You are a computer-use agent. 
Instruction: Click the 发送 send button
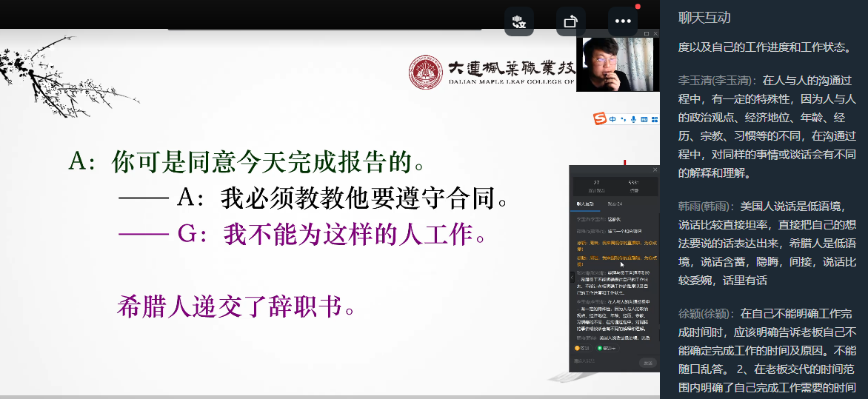[647, 363]
